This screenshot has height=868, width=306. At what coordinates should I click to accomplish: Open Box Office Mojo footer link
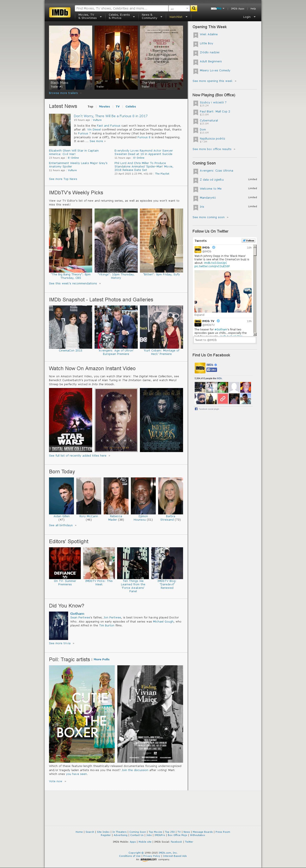[x=177, y=835]
